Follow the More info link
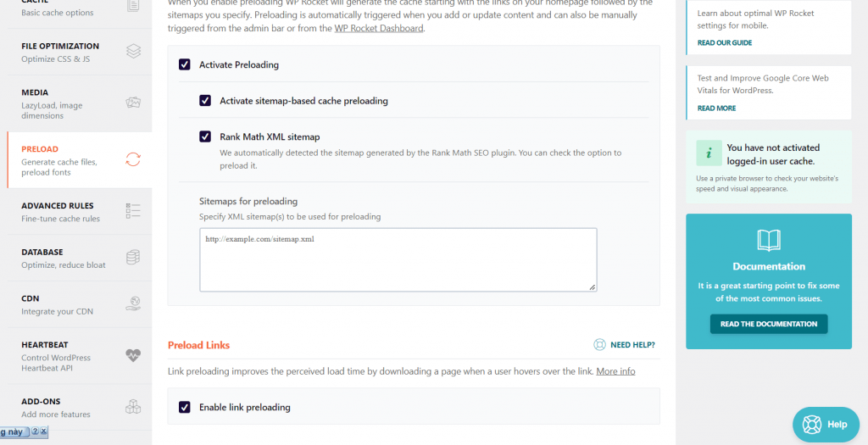 [615, 371]
